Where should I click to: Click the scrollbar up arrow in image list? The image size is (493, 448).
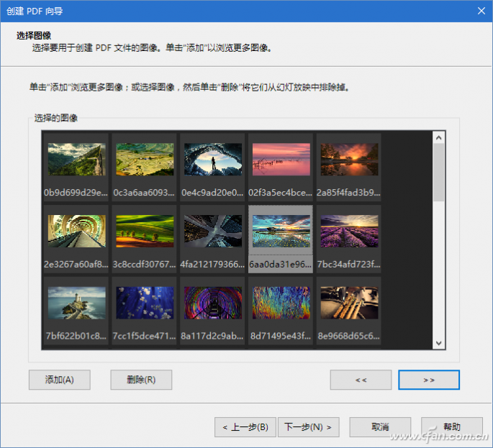[439, 137]
